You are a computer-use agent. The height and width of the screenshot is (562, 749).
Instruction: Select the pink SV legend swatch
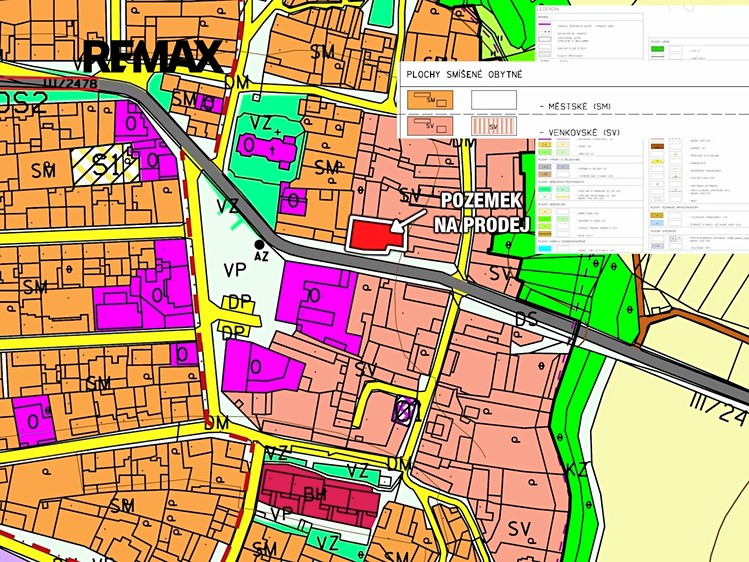click(x=430, y=126)
